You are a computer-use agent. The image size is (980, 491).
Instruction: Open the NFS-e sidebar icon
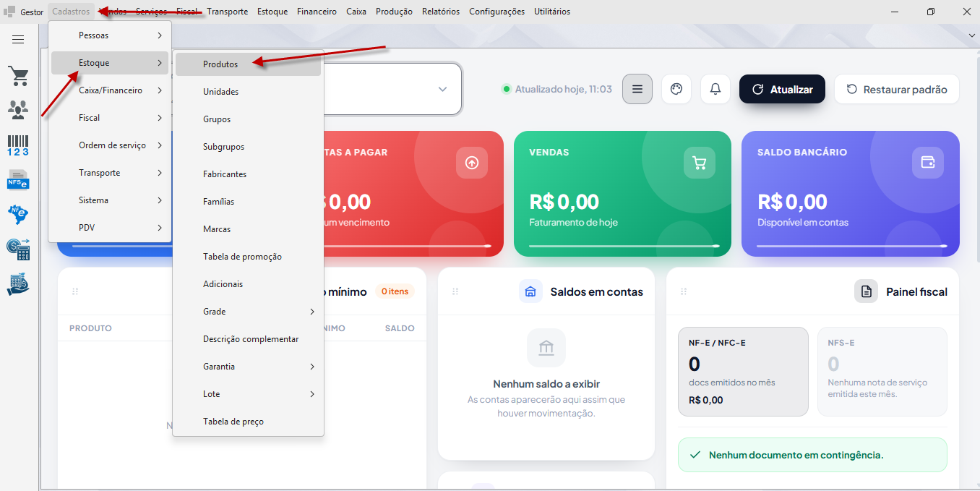(x=18, y=179)
